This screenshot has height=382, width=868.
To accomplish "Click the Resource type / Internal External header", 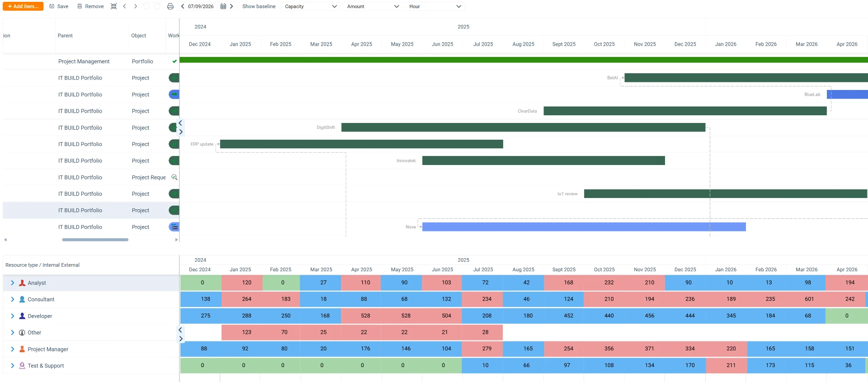I will [42, 265].
